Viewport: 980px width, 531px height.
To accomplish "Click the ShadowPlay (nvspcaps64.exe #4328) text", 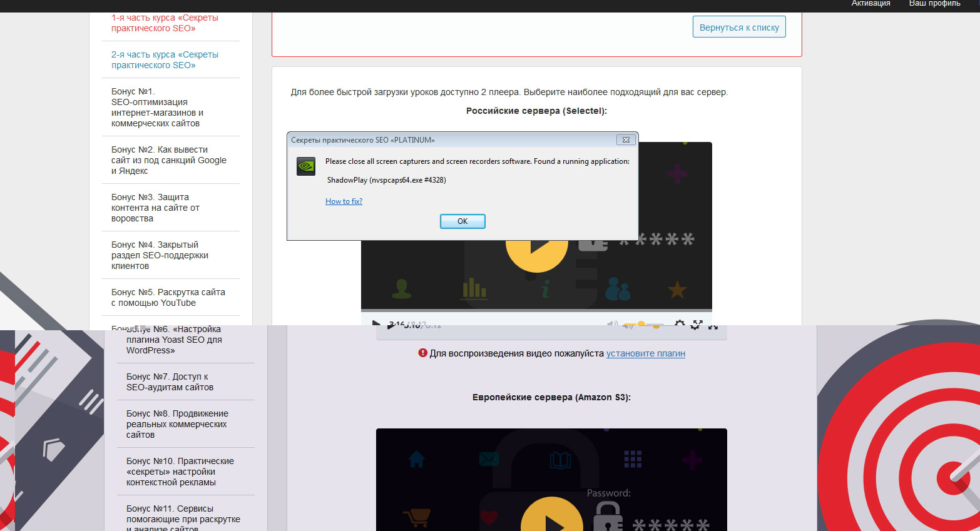I will 387,180.
